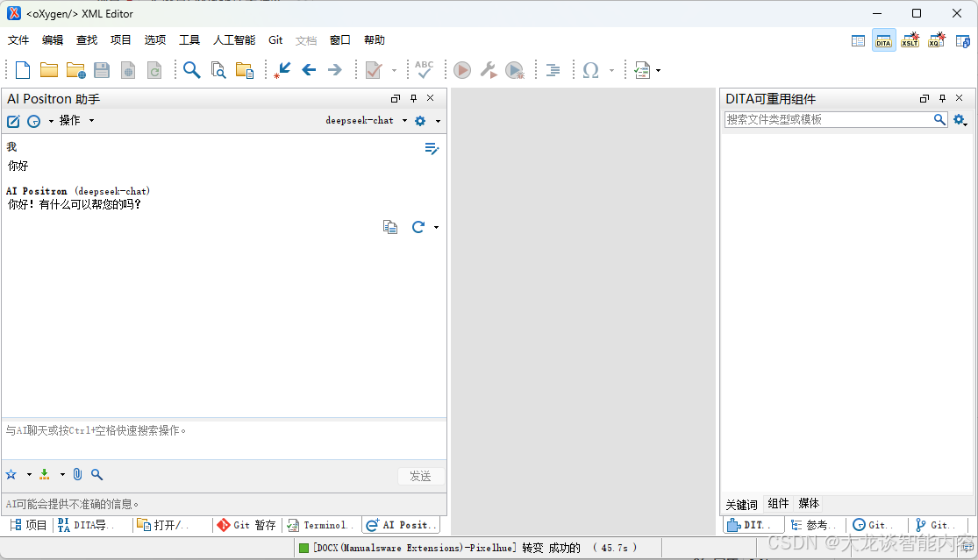The height and width of the screenshot is (560, 978).
Task: Open the 人工智能 menu
Action: 234,39
